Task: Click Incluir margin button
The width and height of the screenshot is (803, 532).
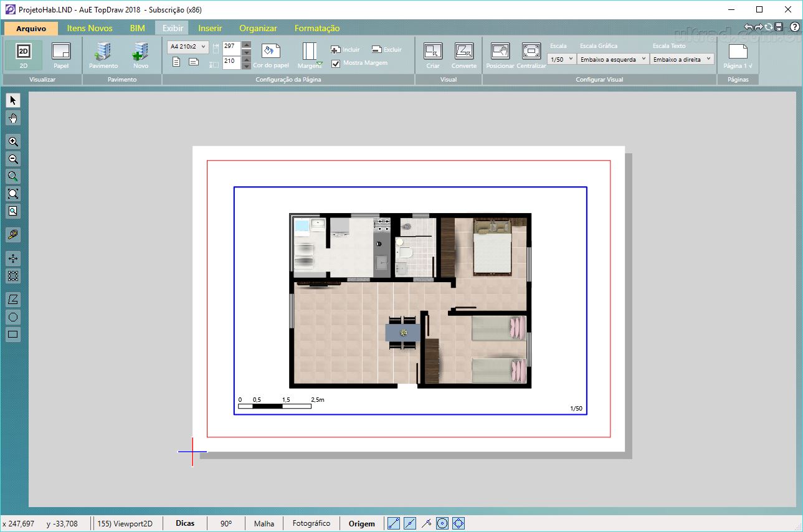Action: click(345, 49)
